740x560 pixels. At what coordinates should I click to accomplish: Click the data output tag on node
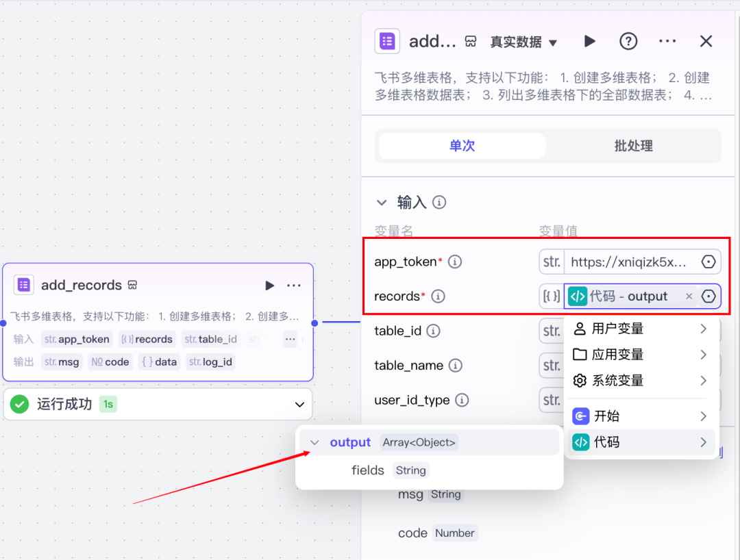pyautogui.click(x=159, y=361)
